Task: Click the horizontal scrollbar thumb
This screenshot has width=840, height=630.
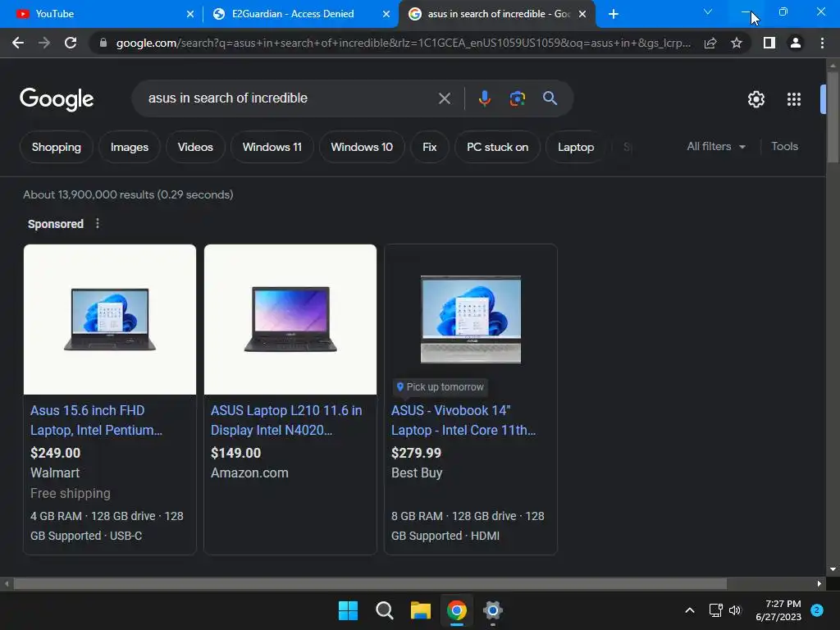Action: click(x=370, y=583)
